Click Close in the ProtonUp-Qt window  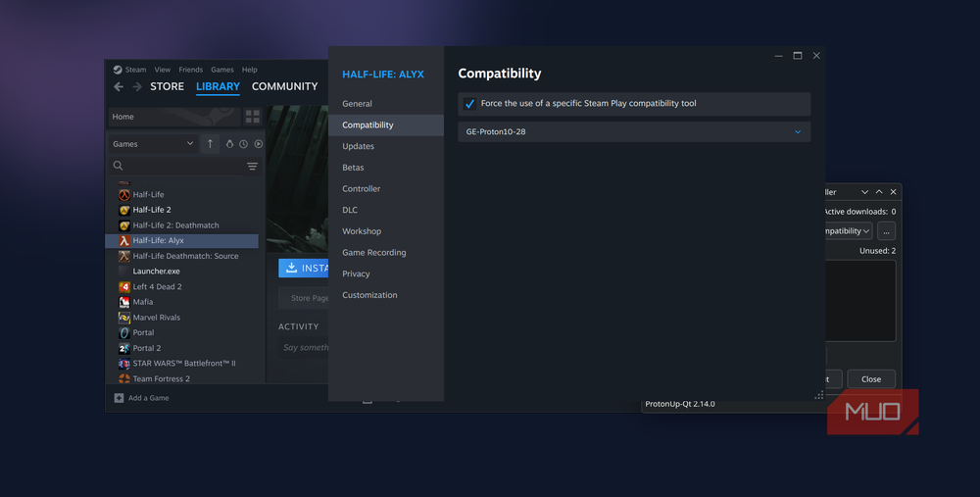tap(871, 378)
